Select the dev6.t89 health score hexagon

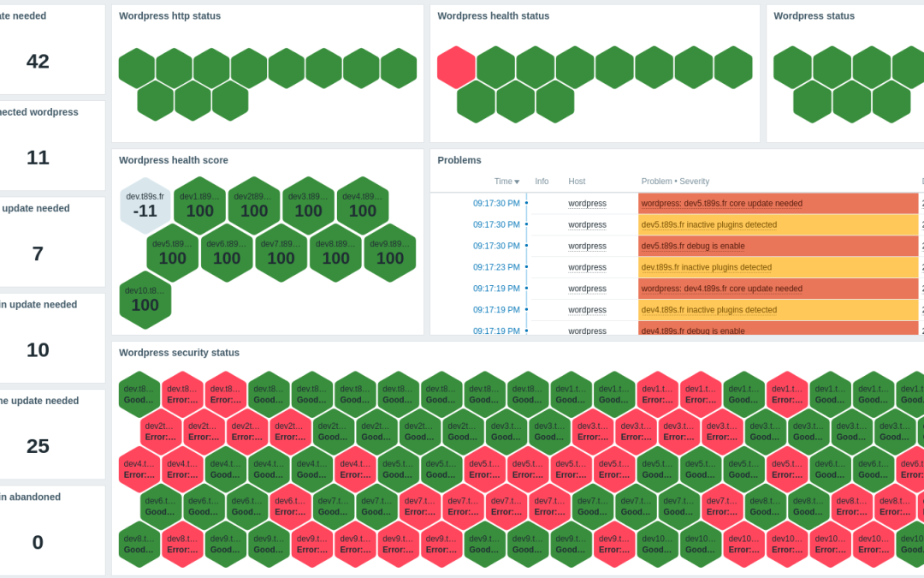[227, 253]
